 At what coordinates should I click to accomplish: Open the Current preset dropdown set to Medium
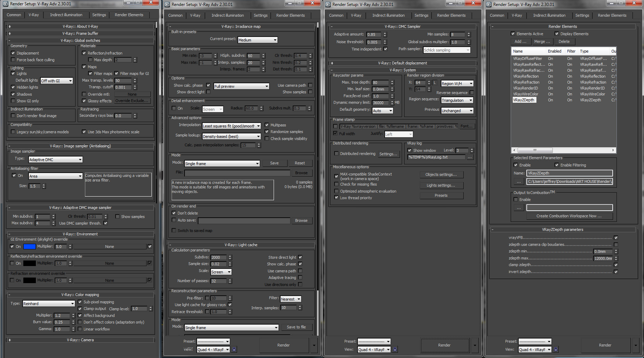tap(258, 40)
